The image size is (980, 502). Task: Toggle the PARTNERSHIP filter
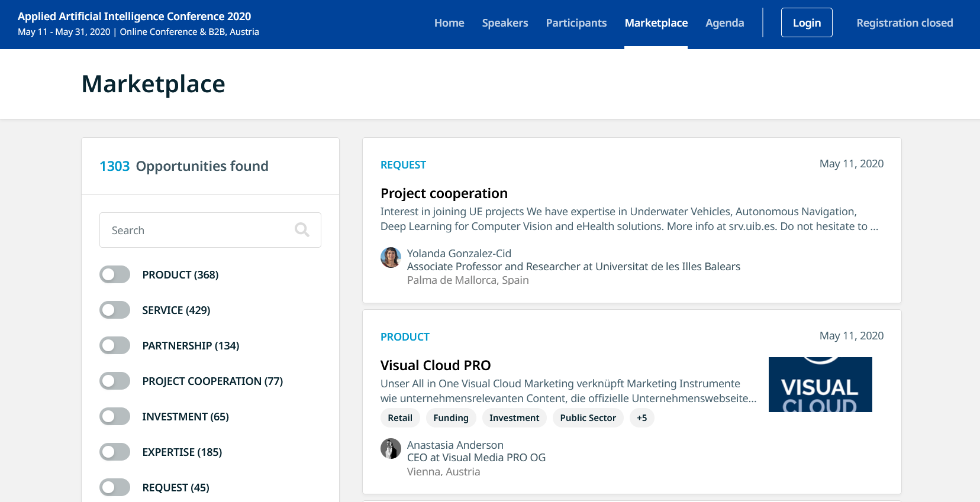click(x=115, y=345)
